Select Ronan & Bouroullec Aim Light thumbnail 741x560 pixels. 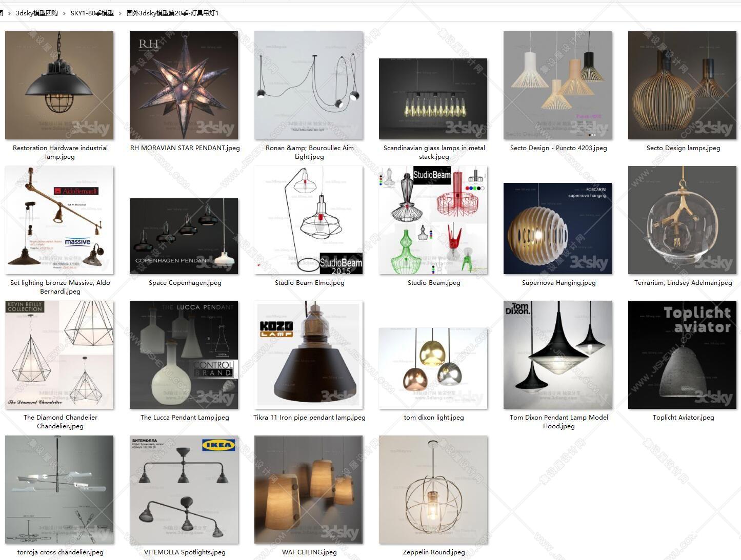309,86
